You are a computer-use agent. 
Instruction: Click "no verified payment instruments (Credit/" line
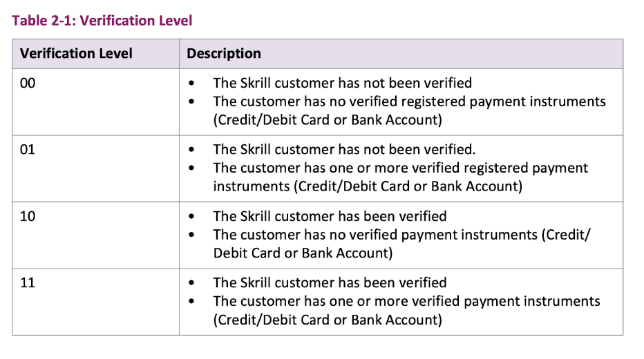[401, 235]
